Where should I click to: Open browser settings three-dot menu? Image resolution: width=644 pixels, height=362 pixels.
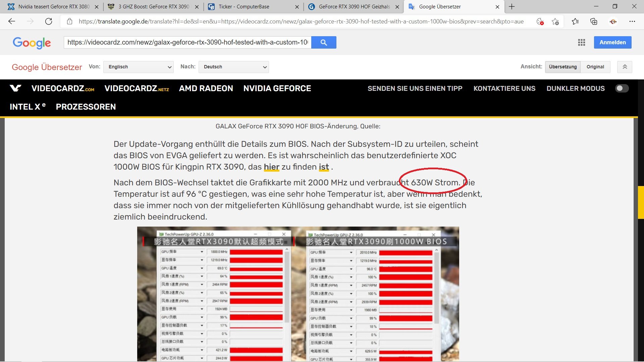632,21
